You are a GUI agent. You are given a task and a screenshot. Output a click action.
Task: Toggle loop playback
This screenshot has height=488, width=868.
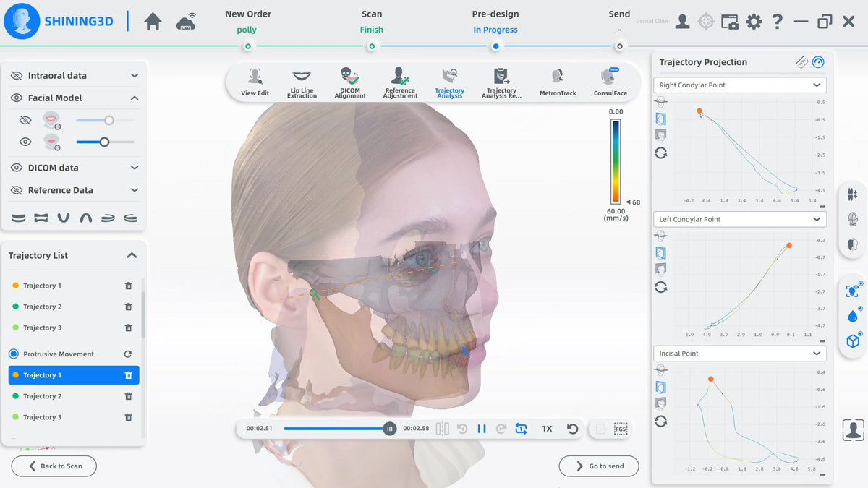[521, 429]
